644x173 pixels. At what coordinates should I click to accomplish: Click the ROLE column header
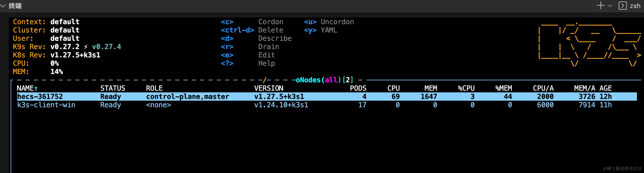tap(154, 88)
